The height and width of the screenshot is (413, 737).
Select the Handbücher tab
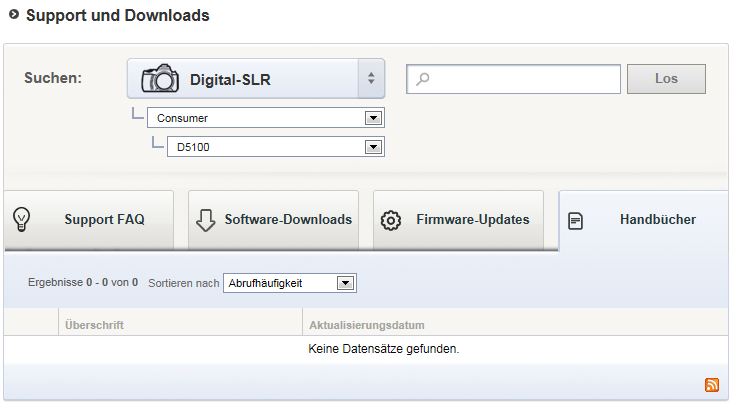(x=643, y=219)
